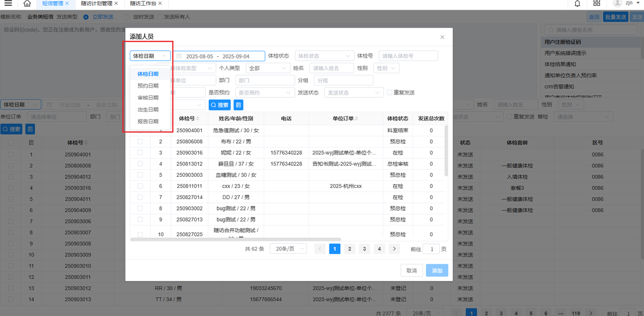Image resolution: width=644 pixels, height=316 pixels.
Task: Expand the 体检状态 dropdown in the dialog
Action: [324, 56]
